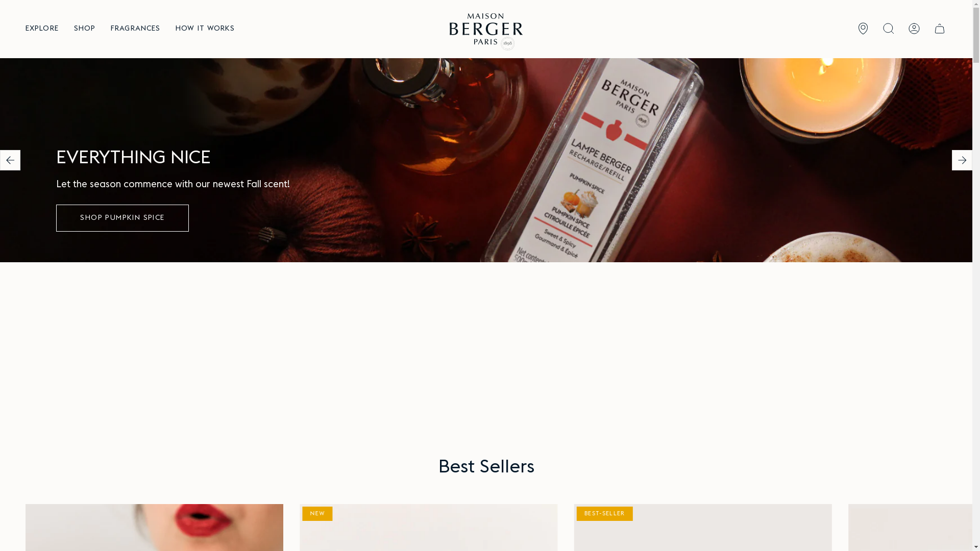This screenshot has height=551, width=980.
Task: Open search with the magnifier icon
Action: [x=888, y=29]
